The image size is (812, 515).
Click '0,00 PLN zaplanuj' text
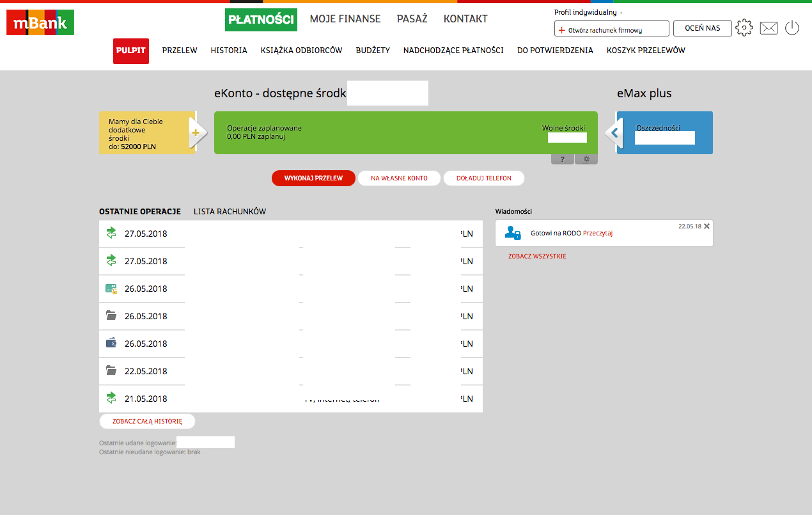click(256, 136)
